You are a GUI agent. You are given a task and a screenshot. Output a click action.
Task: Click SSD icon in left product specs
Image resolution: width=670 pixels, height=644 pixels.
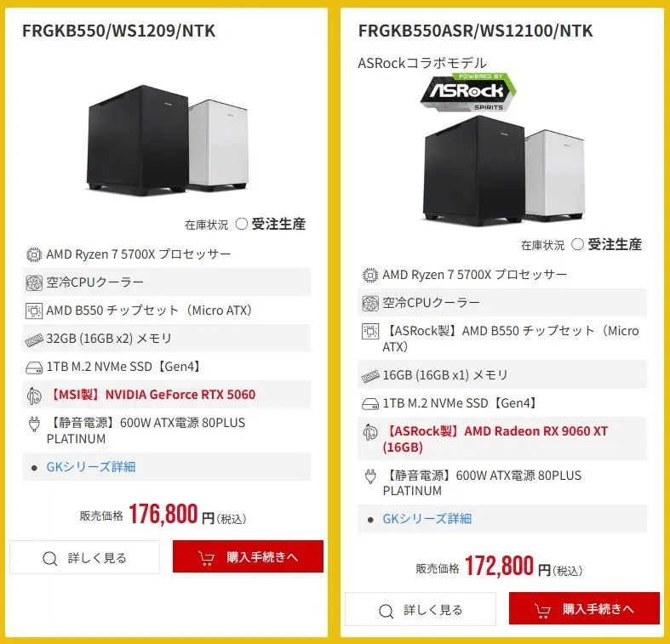(x=34, y=367)
